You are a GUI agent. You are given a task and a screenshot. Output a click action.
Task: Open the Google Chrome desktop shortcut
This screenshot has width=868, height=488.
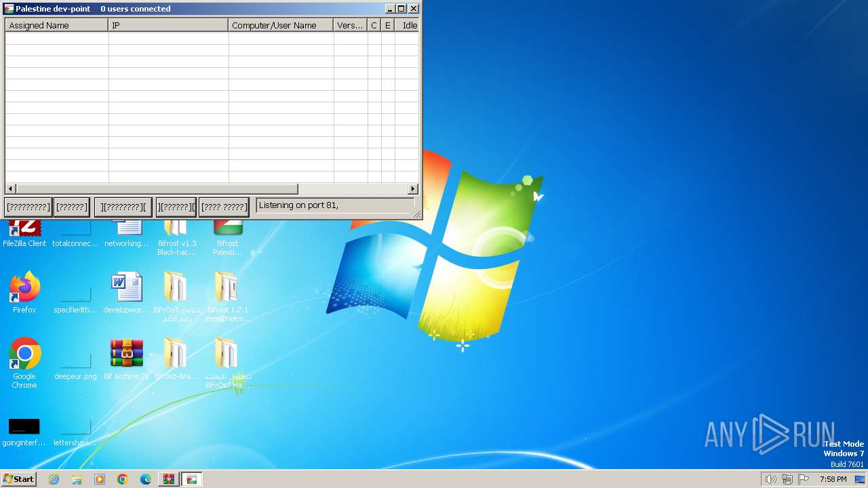[x=24, y=363]
